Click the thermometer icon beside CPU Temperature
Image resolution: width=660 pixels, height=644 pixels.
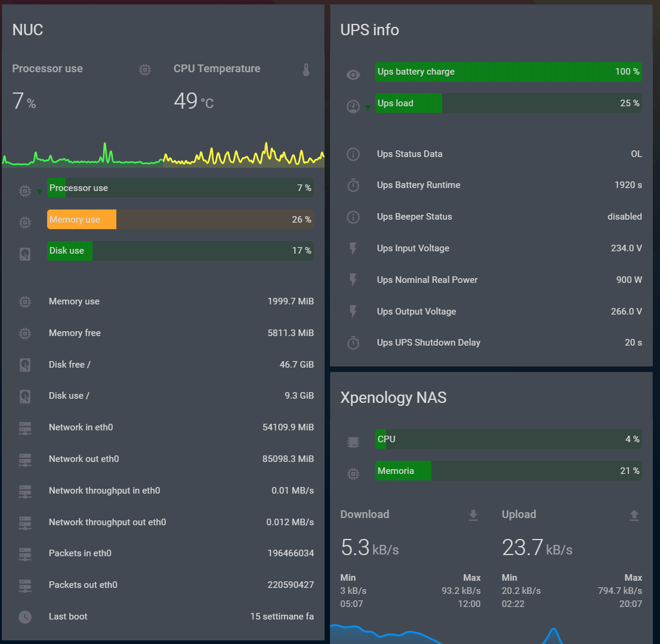pyautogui.click(x=306, y=70)
